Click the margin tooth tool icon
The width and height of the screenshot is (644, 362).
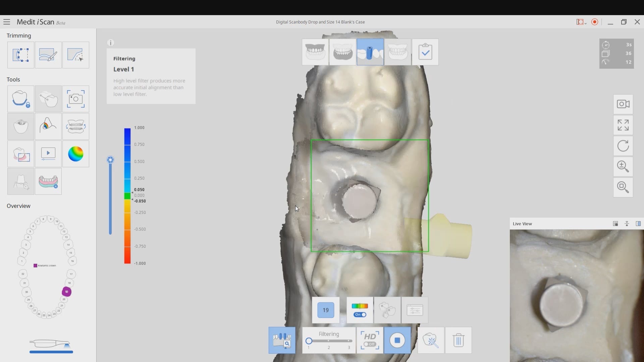point(21,126)
